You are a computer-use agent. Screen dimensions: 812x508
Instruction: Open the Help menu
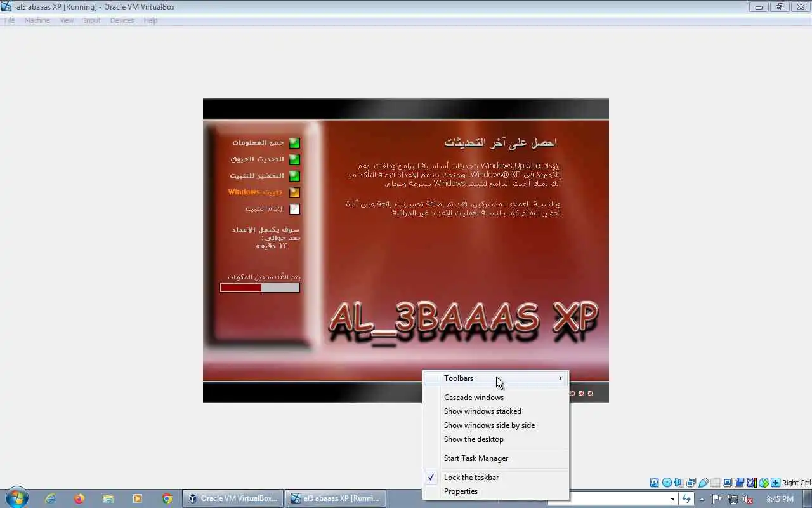(150, 20)
